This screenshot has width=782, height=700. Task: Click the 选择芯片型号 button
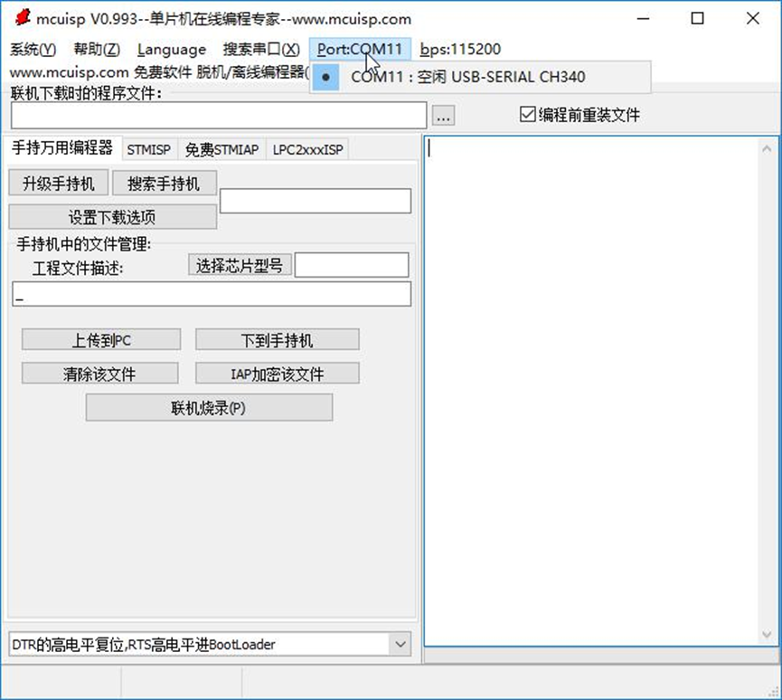[240, 265]
